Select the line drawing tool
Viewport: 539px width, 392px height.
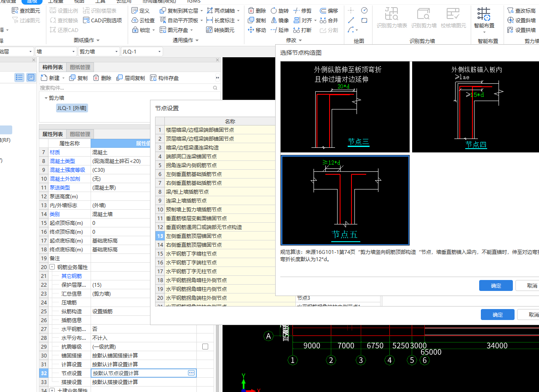[351, 20]
